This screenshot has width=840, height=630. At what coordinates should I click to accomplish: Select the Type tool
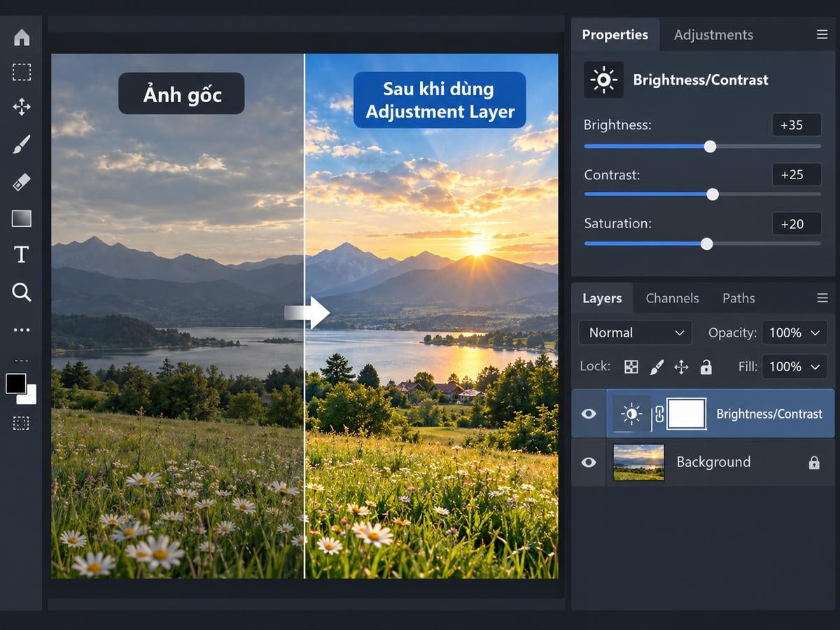(22, 254)
